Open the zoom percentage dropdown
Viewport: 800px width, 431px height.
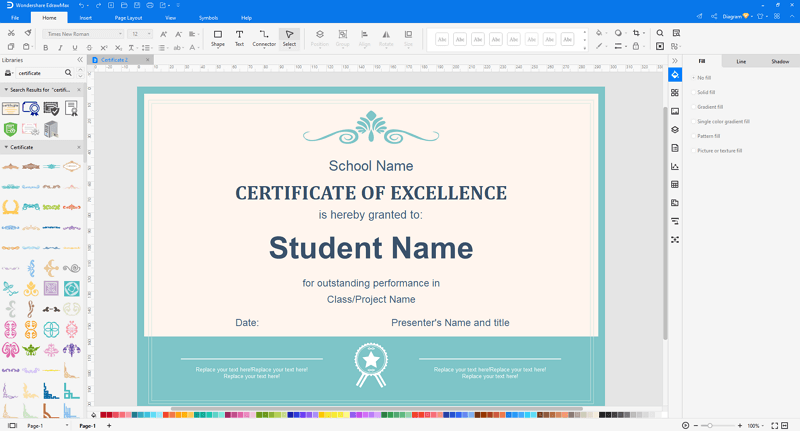(756, 425)
